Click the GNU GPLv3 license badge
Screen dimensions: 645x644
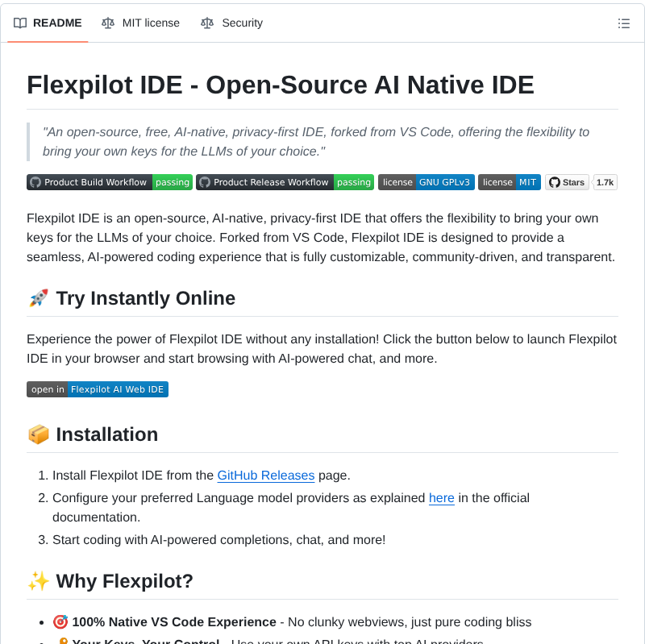(x=427, y=182)
